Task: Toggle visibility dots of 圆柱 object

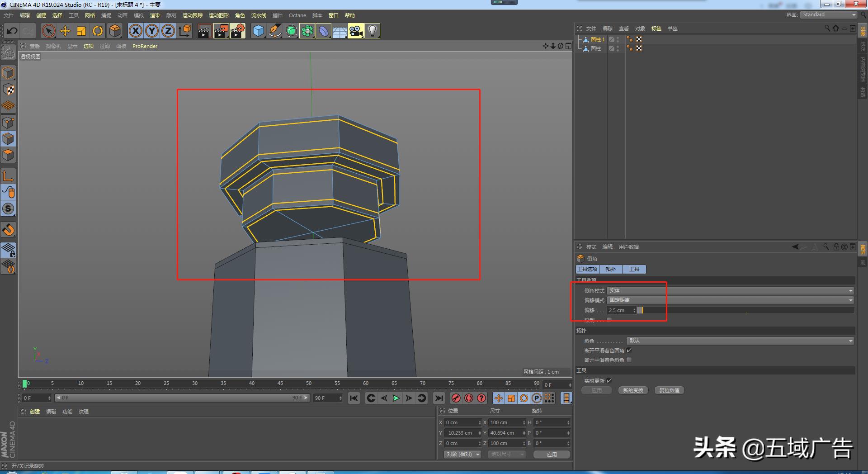Action: pyautogui.click(x=618, y=48)
